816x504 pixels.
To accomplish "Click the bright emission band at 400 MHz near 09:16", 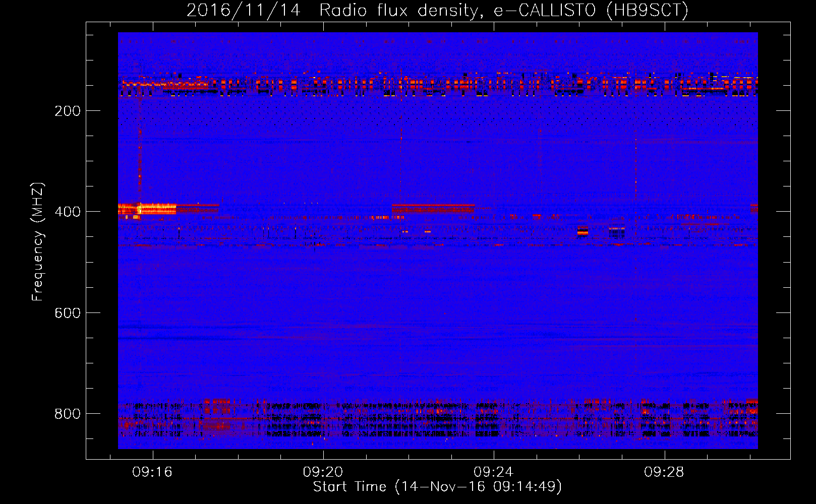I will 147,209.
